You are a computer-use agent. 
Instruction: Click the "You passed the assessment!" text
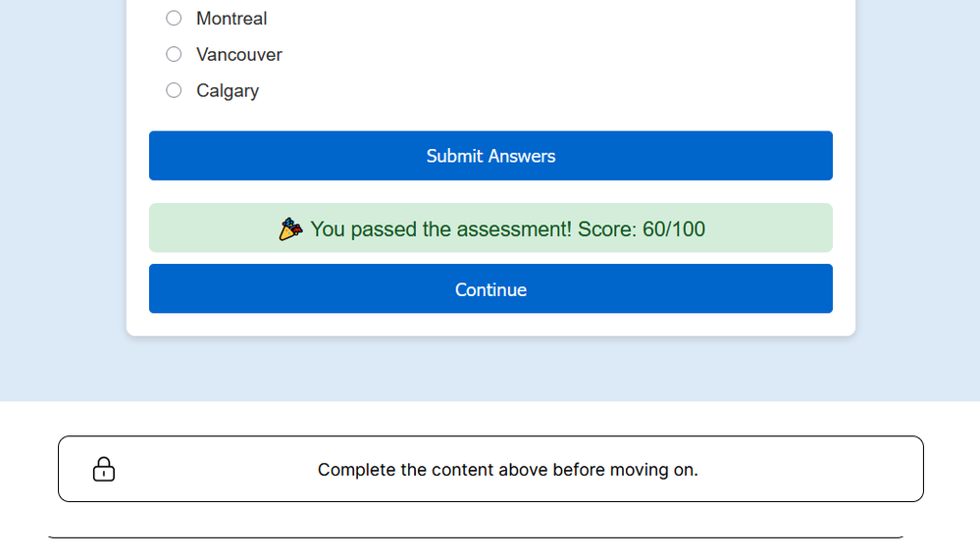point(440,229)
